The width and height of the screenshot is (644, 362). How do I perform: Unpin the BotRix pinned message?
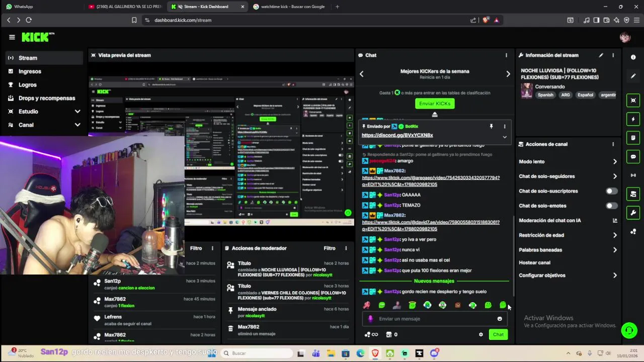[491, 127]
